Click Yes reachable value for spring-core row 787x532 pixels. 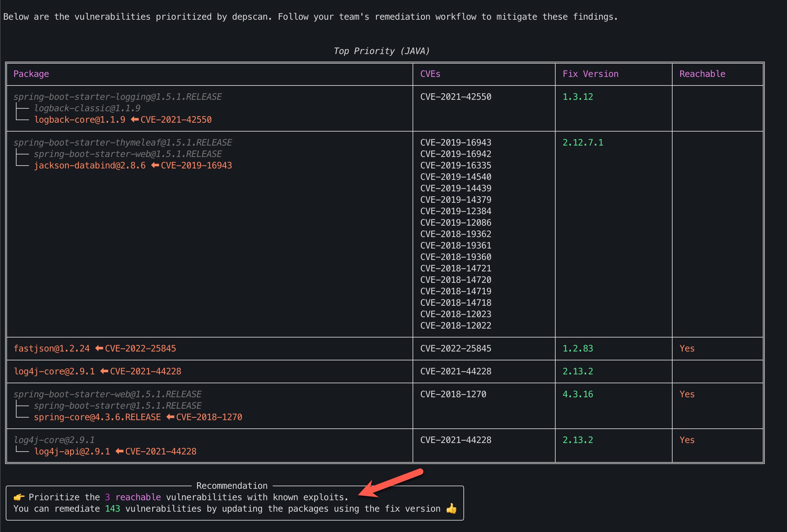[687, 394]
